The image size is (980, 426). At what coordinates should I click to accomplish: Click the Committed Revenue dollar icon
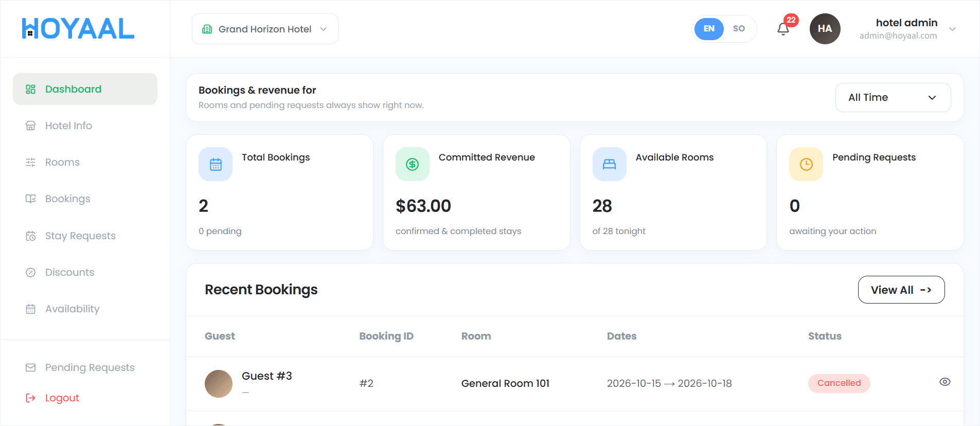tap(413, 164)
